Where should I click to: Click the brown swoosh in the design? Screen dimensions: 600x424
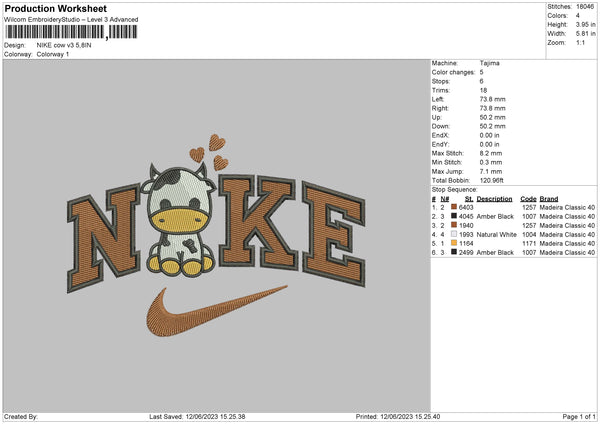[x=217, y=311]
